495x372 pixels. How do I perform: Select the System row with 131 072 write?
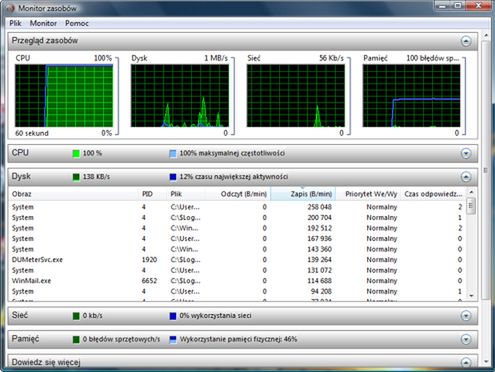[x=237, y=270]
